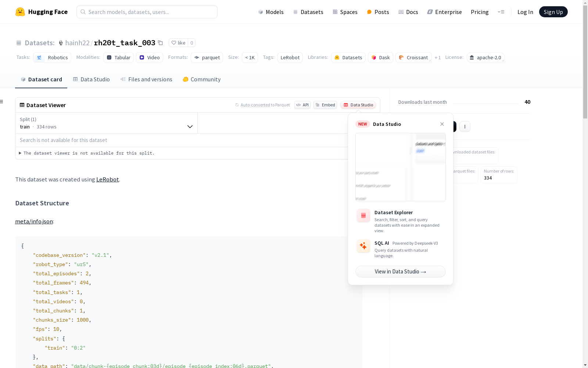Open the meta/info.json link
The image size is (588, 368).
point(34,222)
